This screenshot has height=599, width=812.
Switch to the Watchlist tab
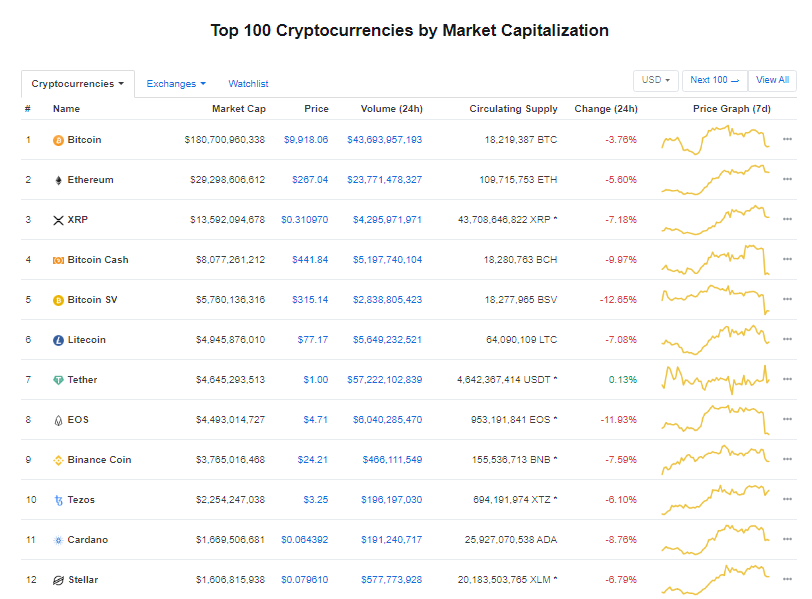(249, 84)
